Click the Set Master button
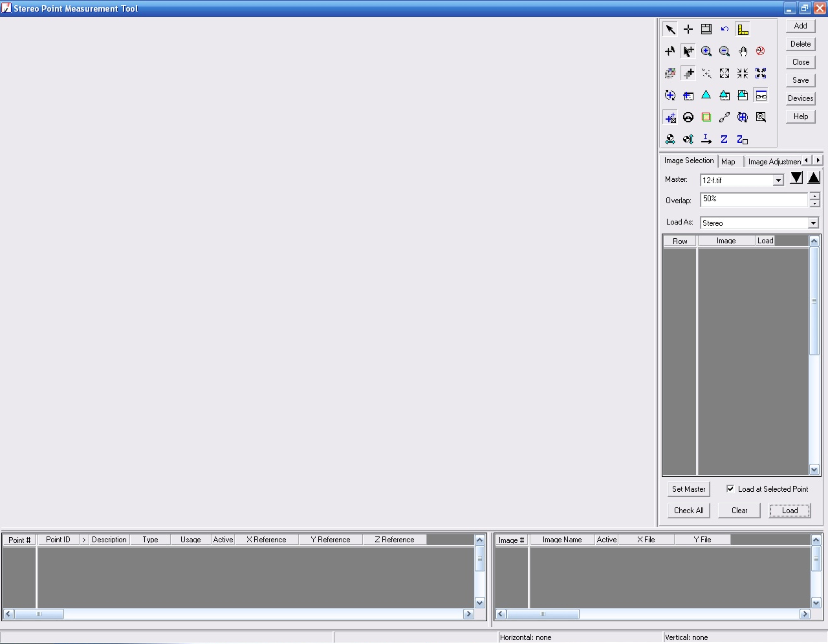The height and width of the screenshot is (644, 828). click(x=688, y=489)
